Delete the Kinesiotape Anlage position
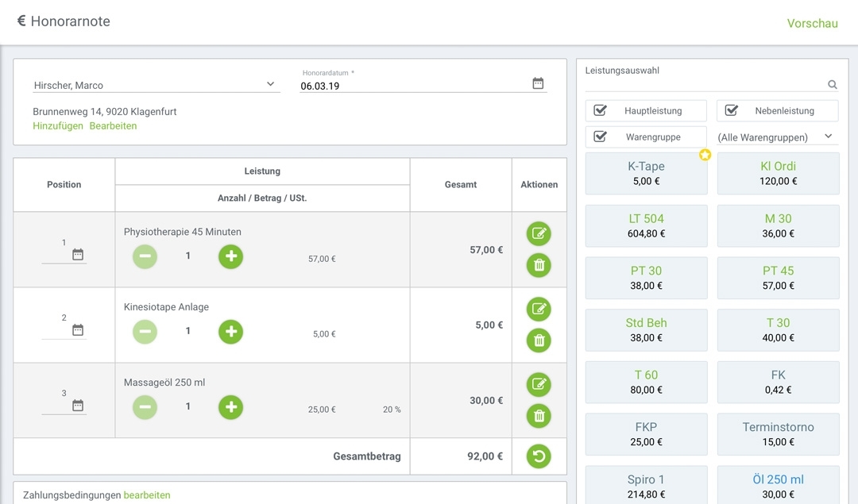This screenshot has width=858, height=504. [x=539, y=340]
